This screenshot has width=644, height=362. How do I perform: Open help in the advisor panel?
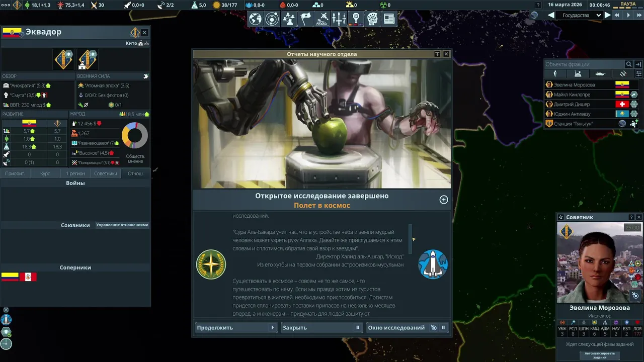click(631, 217)
